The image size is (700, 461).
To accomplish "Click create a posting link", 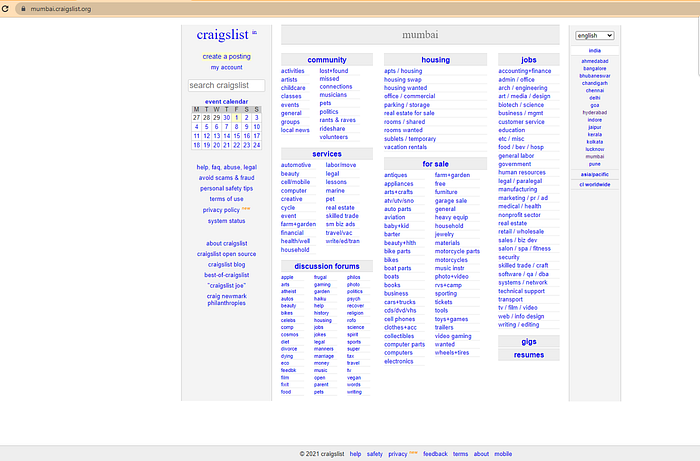I will [226, 56].
